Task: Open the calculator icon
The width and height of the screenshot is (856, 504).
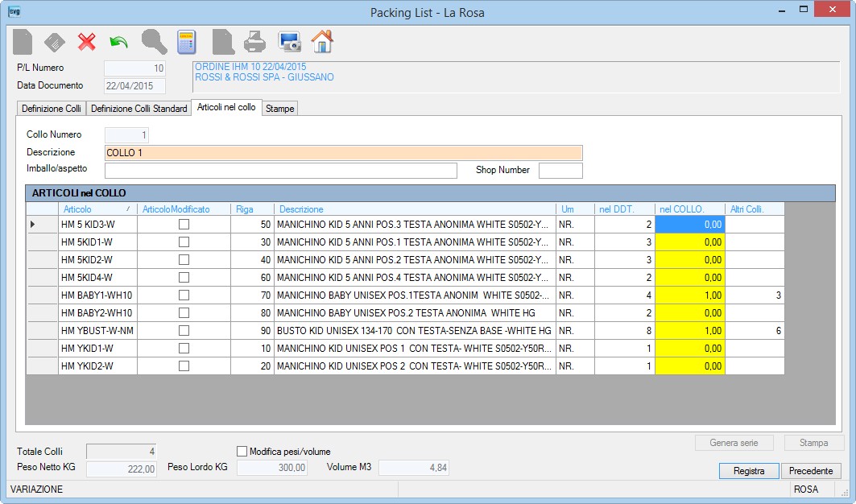Action: (x=187, y=42)
